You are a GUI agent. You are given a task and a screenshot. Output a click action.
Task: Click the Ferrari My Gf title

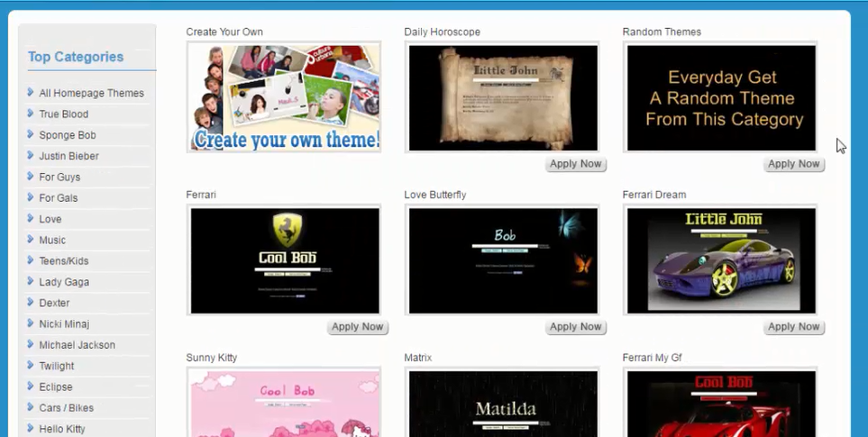[x=652, y=358]
